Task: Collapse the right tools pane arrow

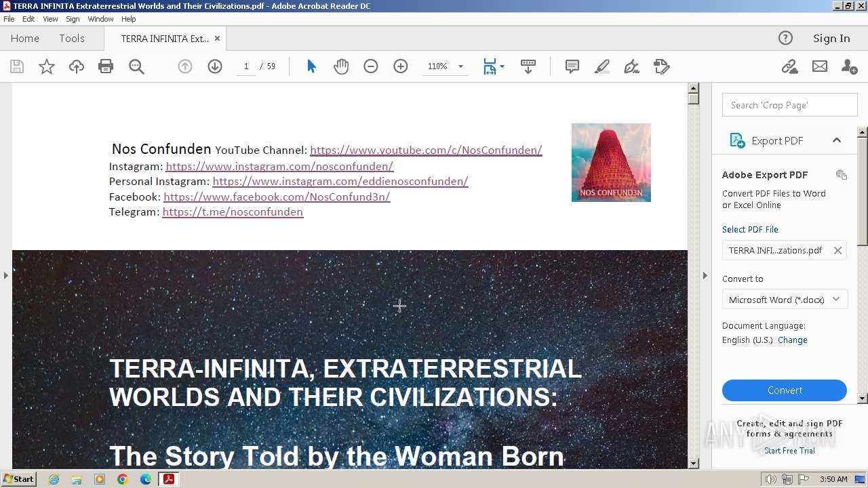Action: [x=705, y=275]
